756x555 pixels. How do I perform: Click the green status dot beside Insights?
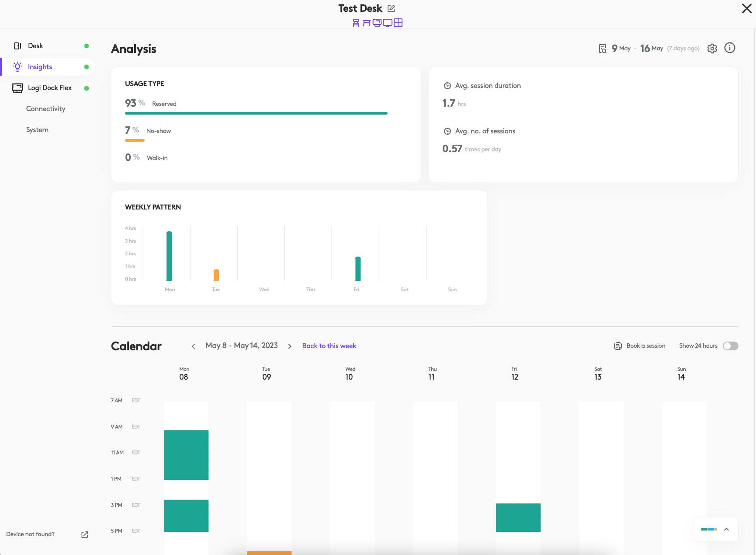click(87, 67)
